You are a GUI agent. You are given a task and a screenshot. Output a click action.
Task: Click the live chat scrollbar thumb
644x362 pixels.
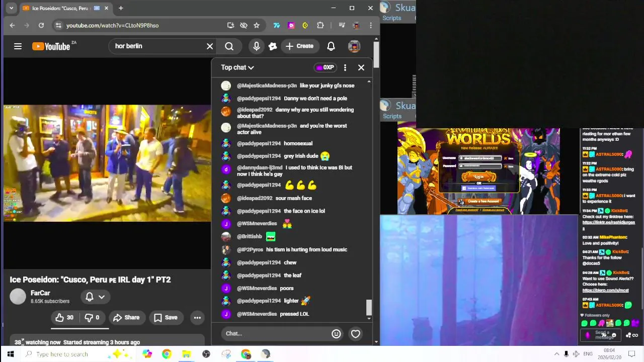coord(369,307)
